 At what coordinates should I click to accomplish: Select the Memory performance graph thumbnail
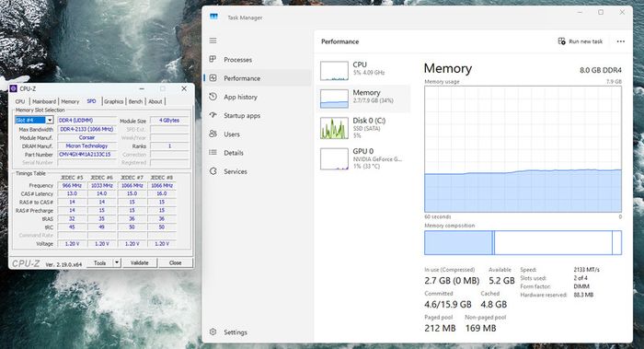coord(334,99)
